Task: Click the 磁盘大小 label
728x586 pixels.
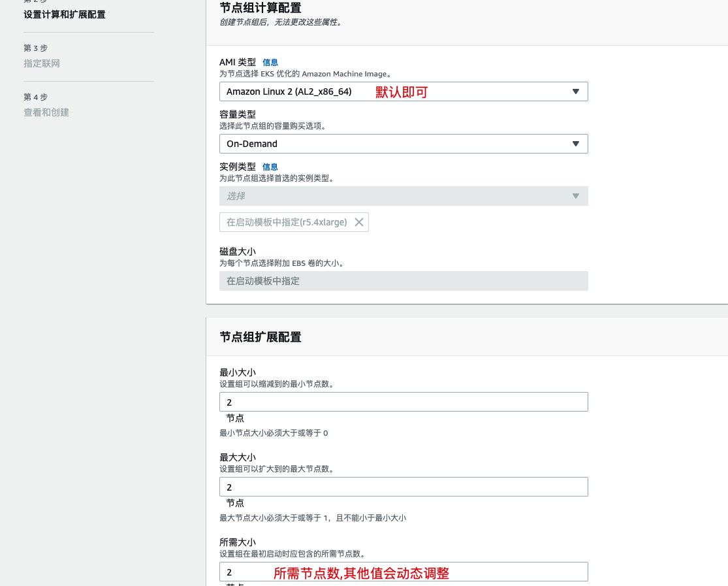Action: tap(238, 252)
